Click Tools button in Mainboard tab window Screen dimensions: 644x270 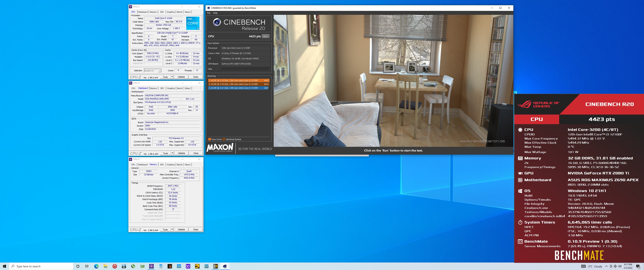tap(165, 153)
